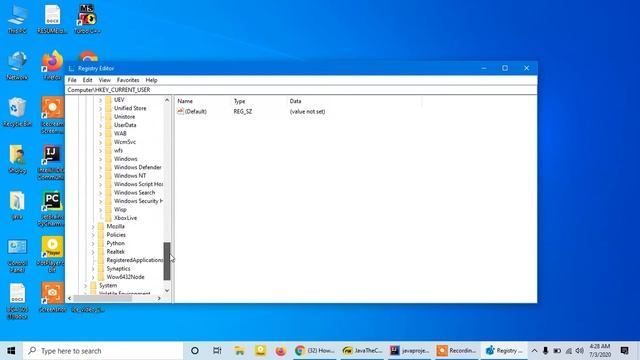Expand the UserData registry key
640x360 pixels.
[100, 125]
